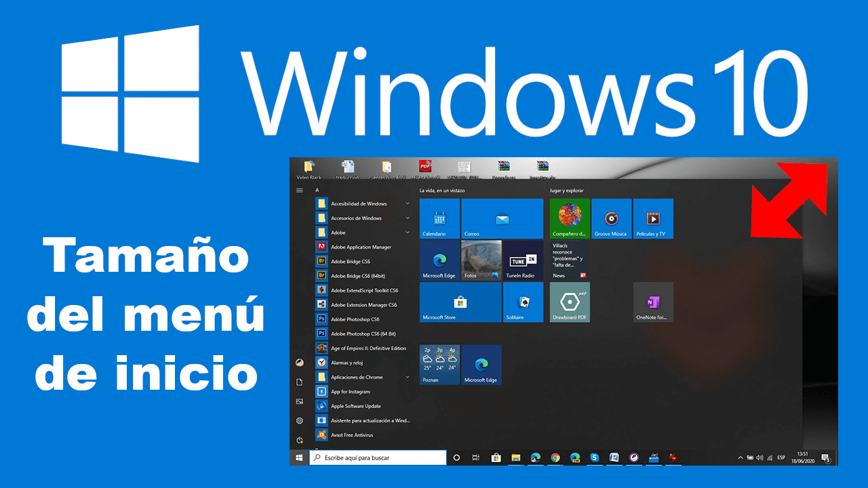Launch Adobe Photoshop CS6 (64 Bit)
Viewport: 868px width, 488px height.
[363, 333]
